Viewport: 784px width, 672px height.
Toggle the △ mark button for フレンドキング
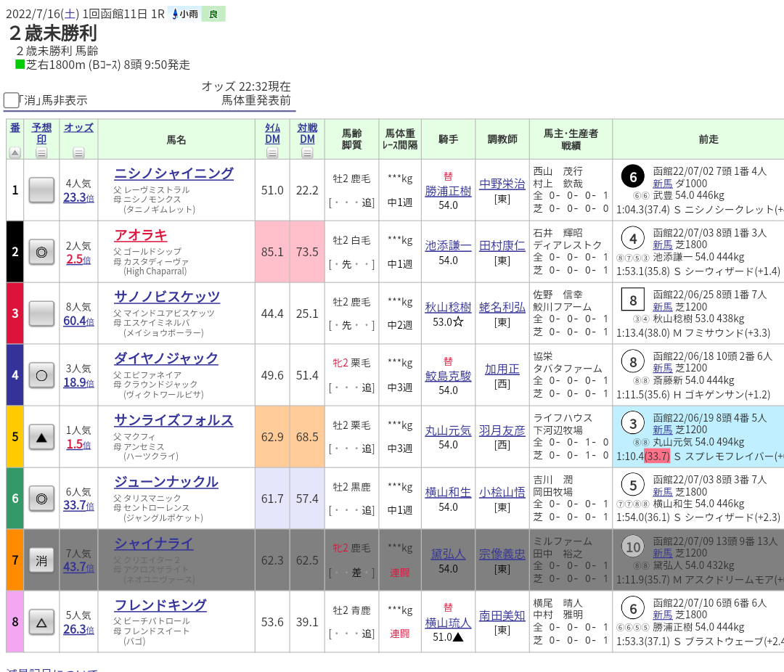click(41, 622)
